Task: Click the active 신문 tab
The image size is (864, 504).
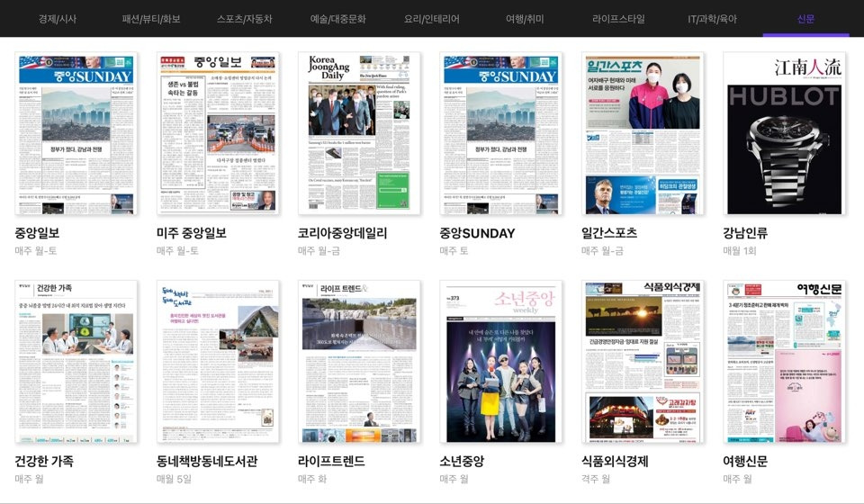Action: tap(805, 19)
